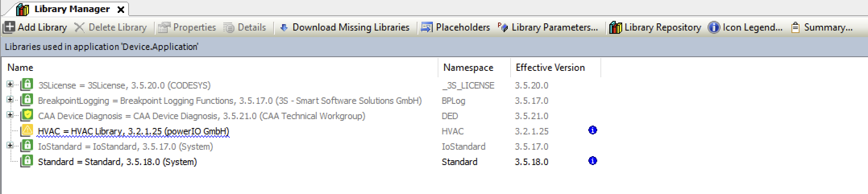Click the warning icon beside HVAC library
Viewport: 868px width, 194px height.
pyautogui.click(x=27, y=131)
